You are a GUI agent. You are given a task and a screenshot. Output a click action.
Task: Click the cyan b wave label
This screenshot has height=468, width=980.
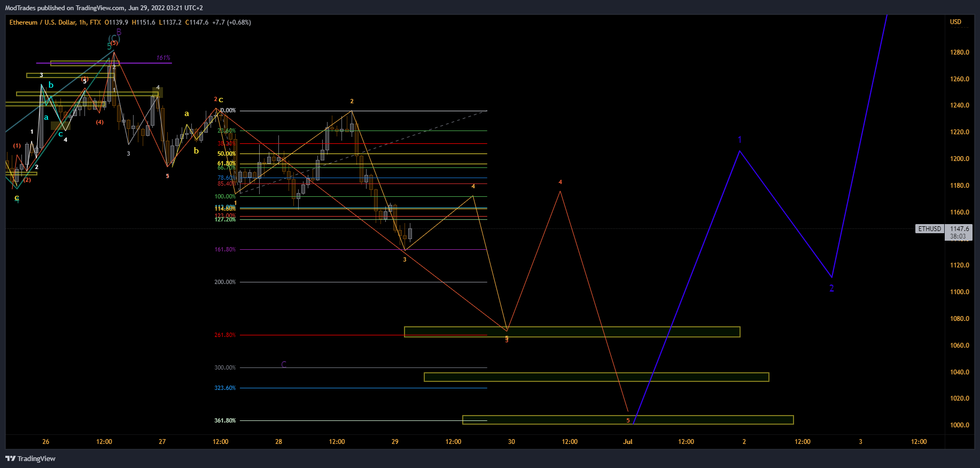click(x=51, y=85)
